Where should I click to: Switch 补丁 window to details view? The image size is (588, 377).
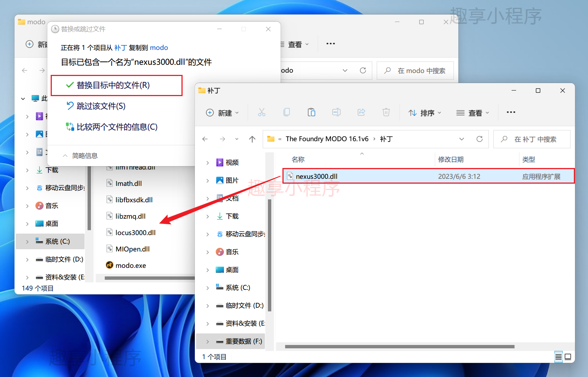click(x=558, y=357)
